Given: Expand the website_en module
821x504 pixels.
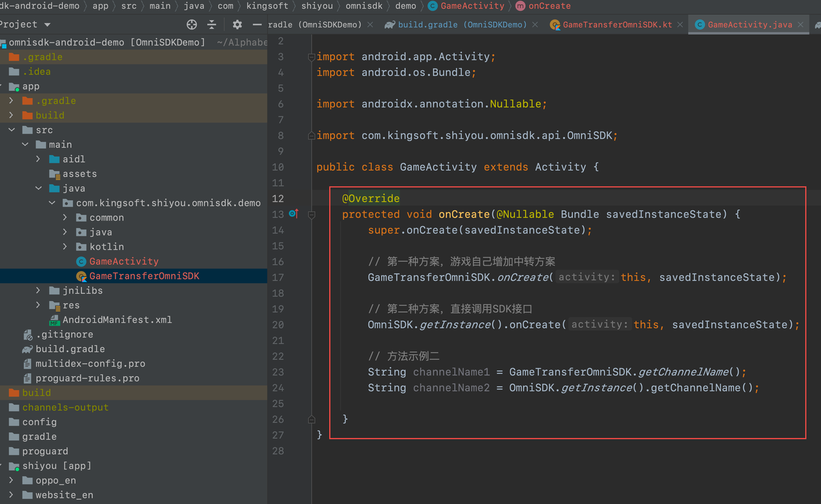Looking at the screenshot, I should [x=12, y=495].
